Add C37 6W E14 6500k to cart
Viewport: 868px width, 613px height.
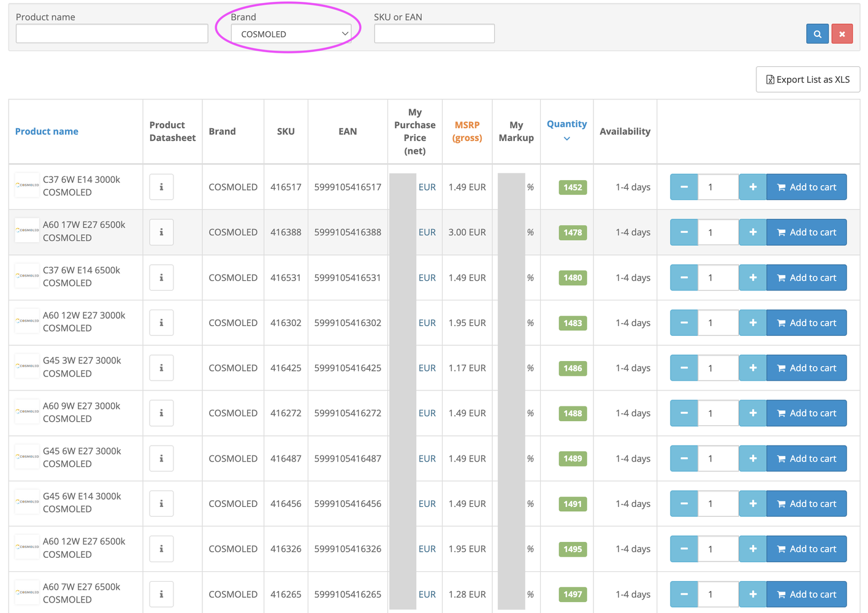coord(806,278)
